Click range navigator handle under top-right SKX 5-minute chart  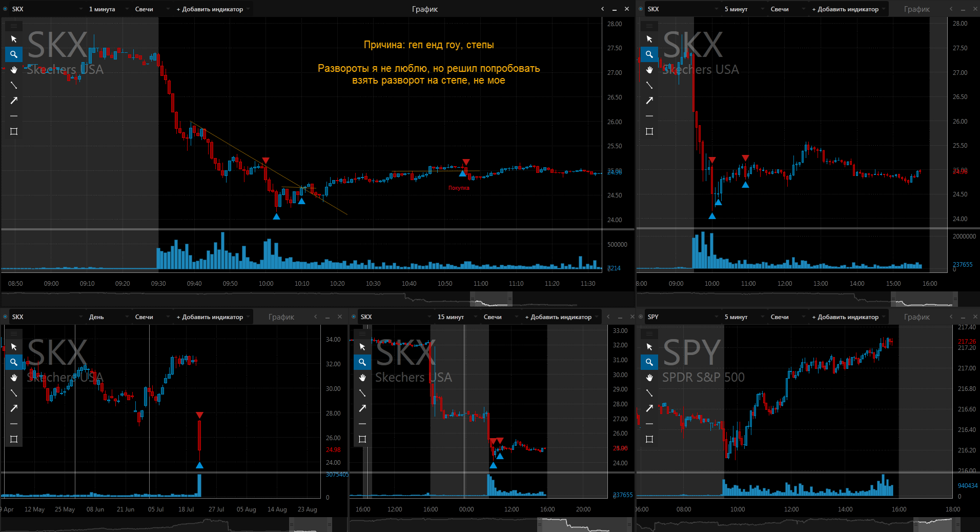point(924,300)
